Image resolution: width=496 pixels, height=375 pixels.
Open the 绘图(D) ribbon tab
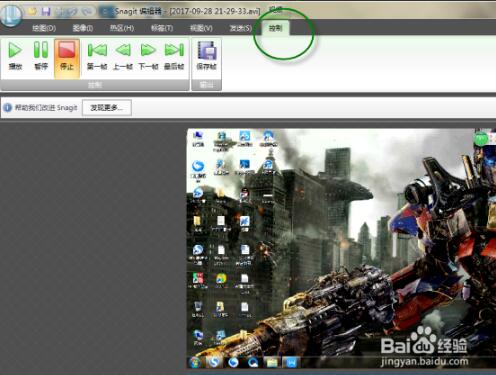tap(44, 28)
